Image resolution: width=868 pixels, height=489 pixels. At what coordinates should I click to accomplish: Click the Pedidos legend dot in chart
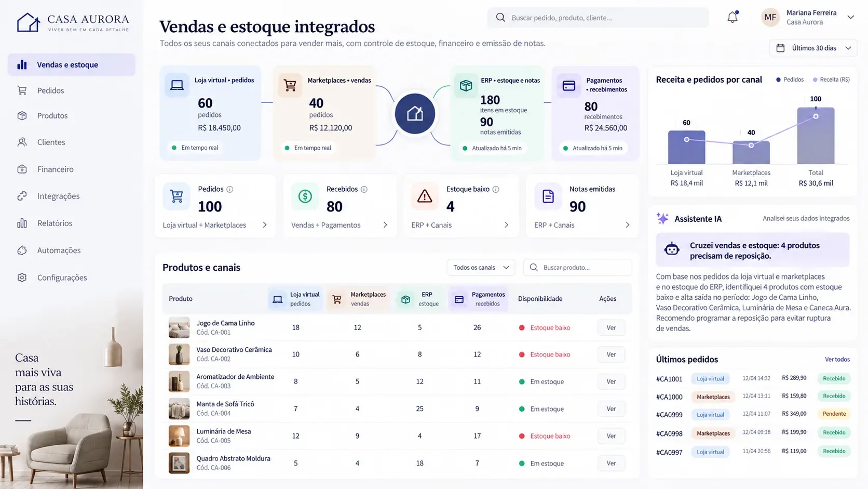(778, 80)
